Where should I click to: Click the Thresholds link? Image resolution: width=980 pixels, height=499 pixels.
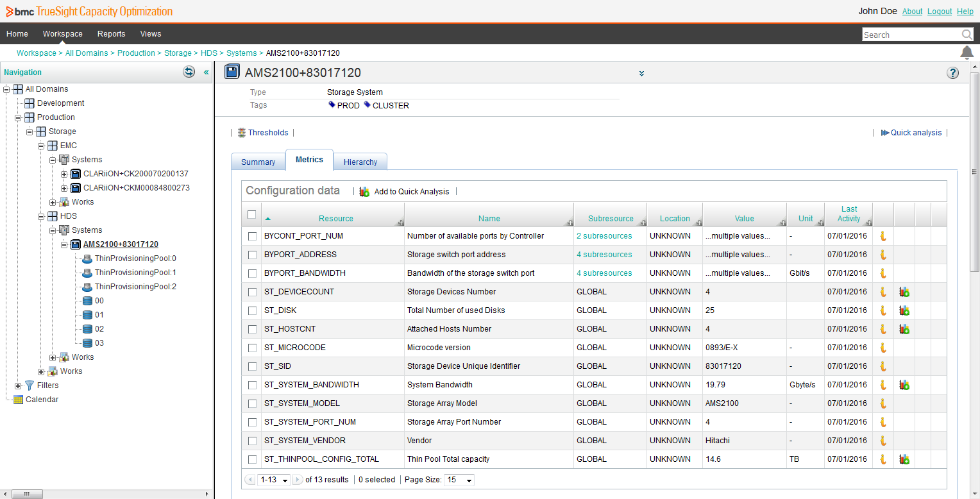coord(268,133)
